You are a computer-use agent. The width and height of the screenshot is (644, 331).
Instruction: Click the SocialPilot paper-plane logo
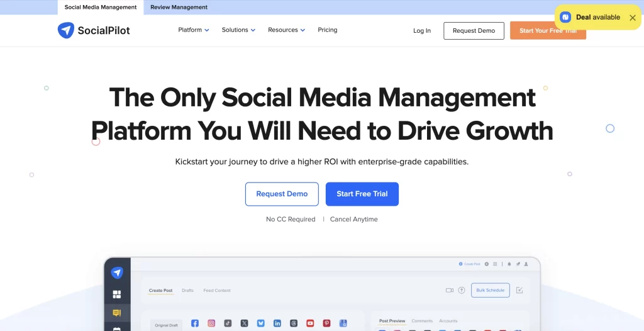tap(65, 30)
